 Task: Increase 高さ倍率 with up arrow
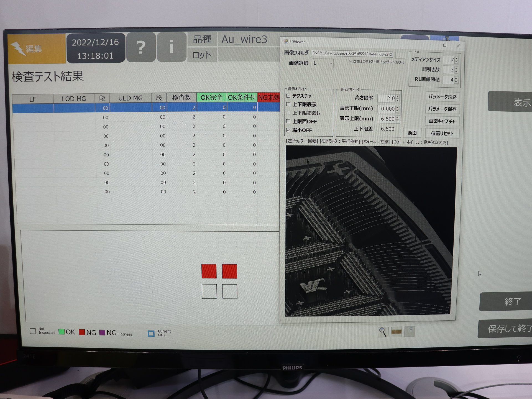coord(398,97)
